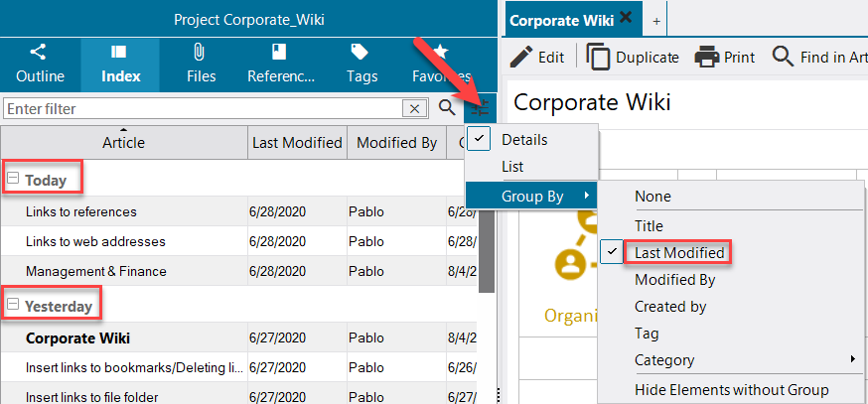Click into the Enter filter field
Image resolution: width=868 pixels, height=404 pixels.
point(199,108)
